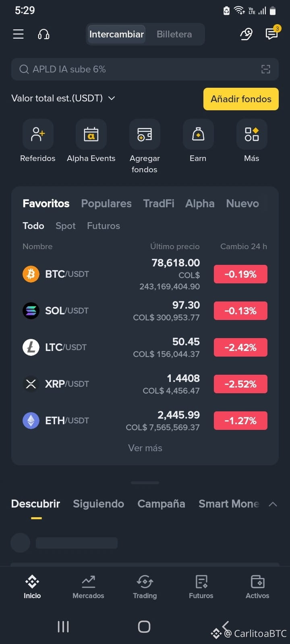The height and width of the screenshot is (644, 290).
Task: Open the Referidos icon
Action: [38, 134]
